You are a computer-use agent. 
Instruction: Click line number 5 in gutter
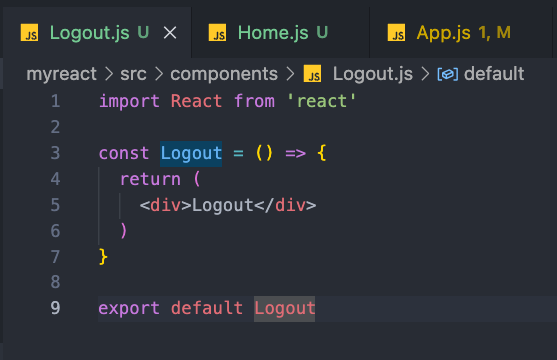coord(55,205)
